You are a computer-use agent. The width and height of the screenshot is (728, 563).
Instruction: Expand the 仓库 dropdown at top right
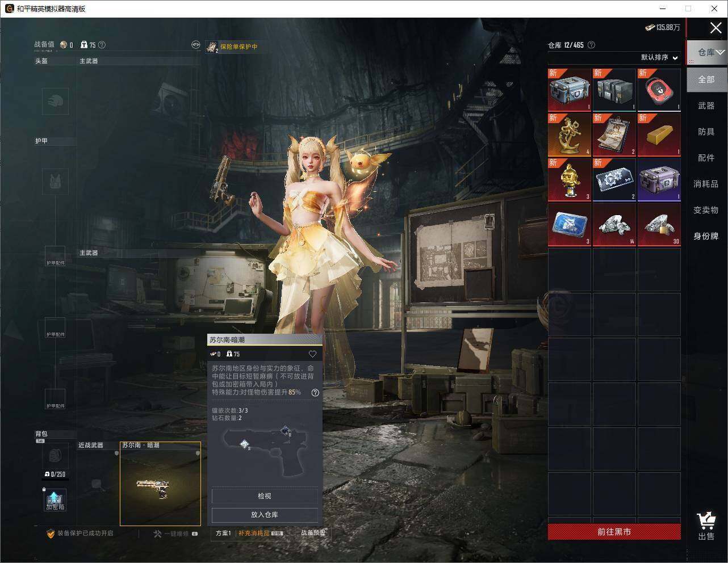click(x=708, y=52)
